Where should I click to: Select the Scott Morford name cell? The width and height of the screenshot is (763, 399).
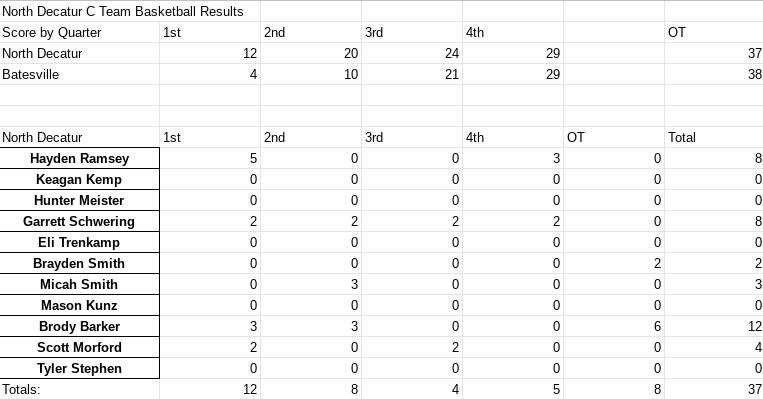[x=79, y=347]
